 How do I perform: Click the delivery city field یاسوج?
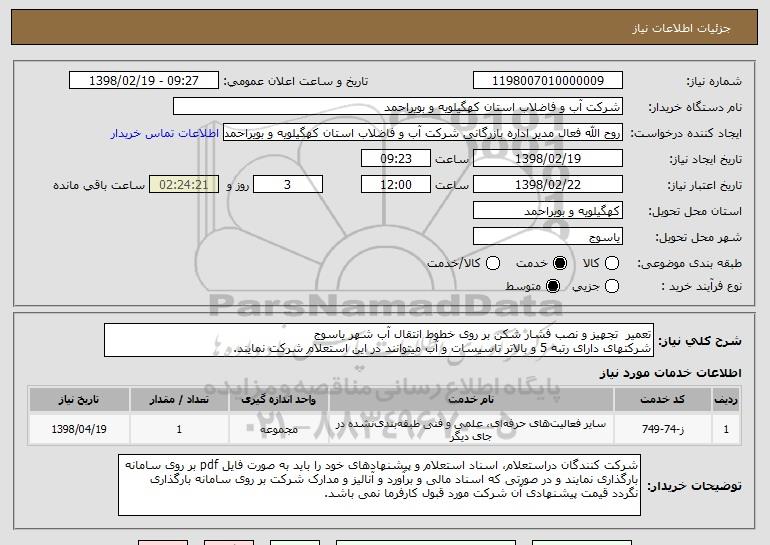click(548, 237)
